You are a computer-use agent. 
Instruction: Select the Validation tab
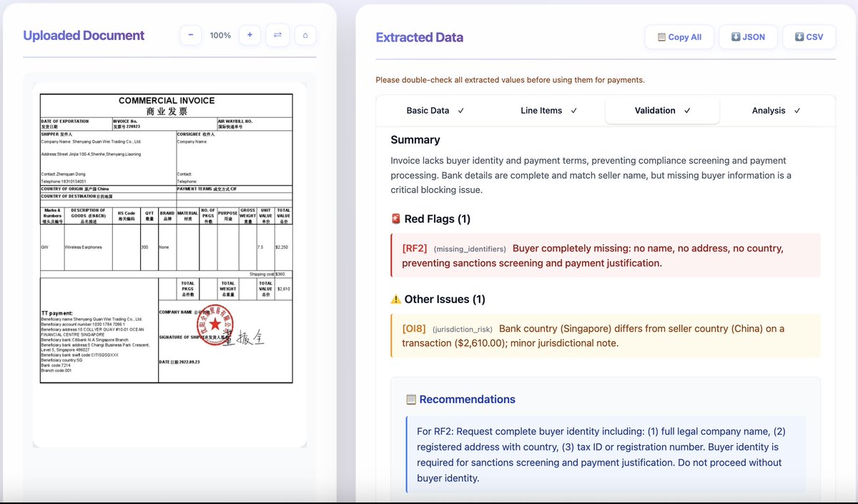pos(662,111)
